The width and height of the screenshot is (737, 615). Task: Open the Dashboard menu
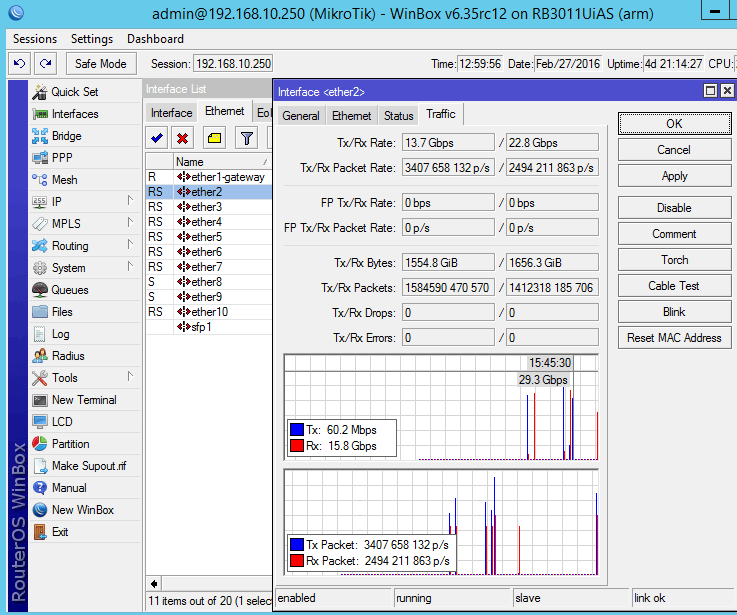[x=155, y=39]
